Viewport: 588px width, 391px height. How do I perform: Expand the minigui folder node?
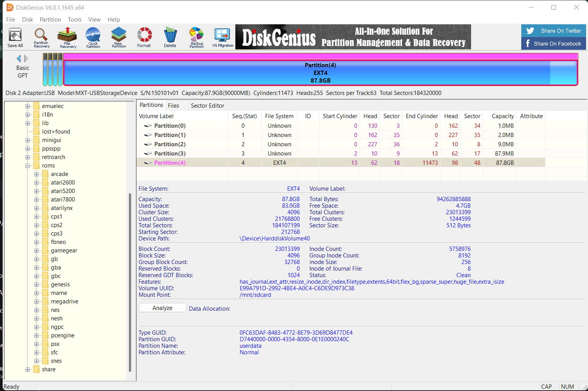[x=28, y=140]
